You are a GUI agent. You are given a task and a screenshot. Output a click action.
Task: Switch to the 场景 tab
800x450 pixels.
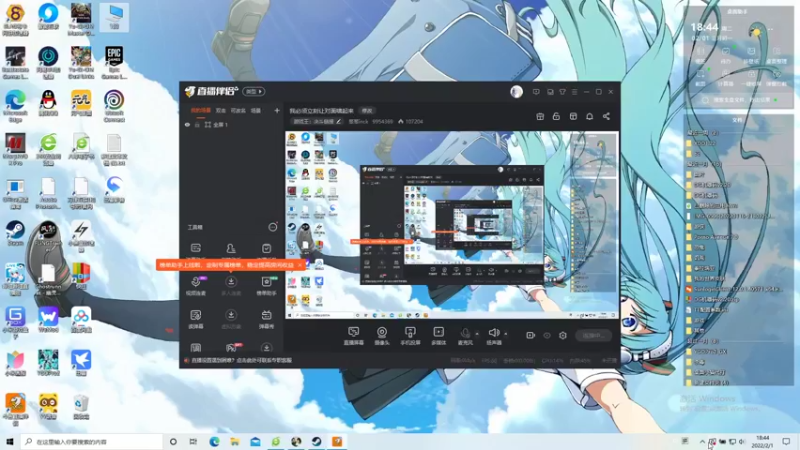pyautogui.click(x=256, y=110)
